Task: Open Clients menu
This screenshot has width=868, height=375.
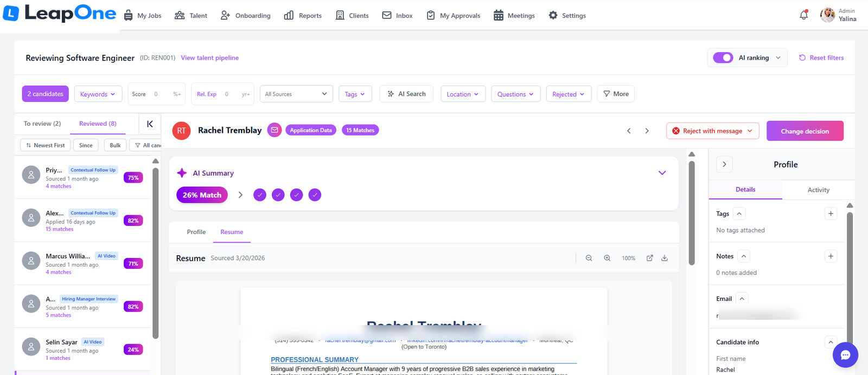Action: pyautogui.click(x=352, y=15)
